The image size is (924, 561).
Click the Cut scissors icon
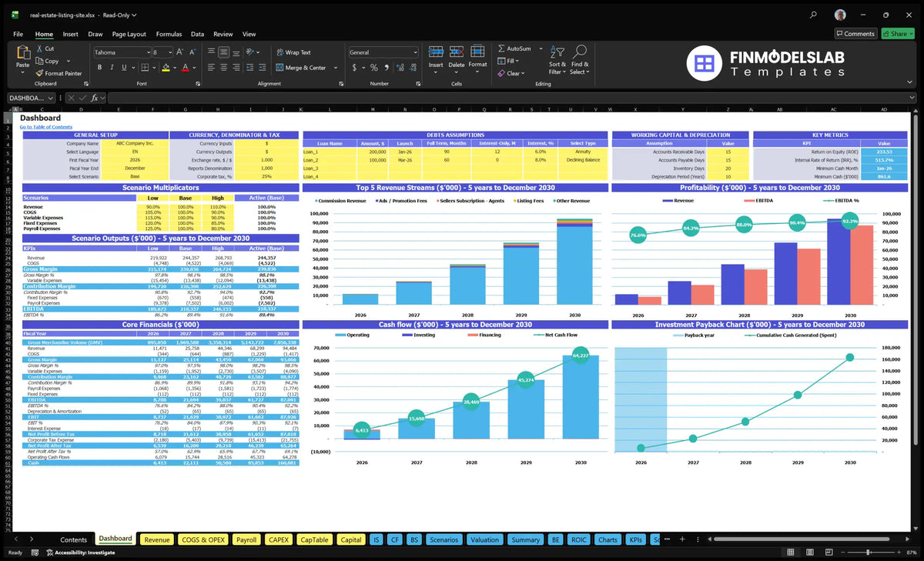tap(39, 48)
